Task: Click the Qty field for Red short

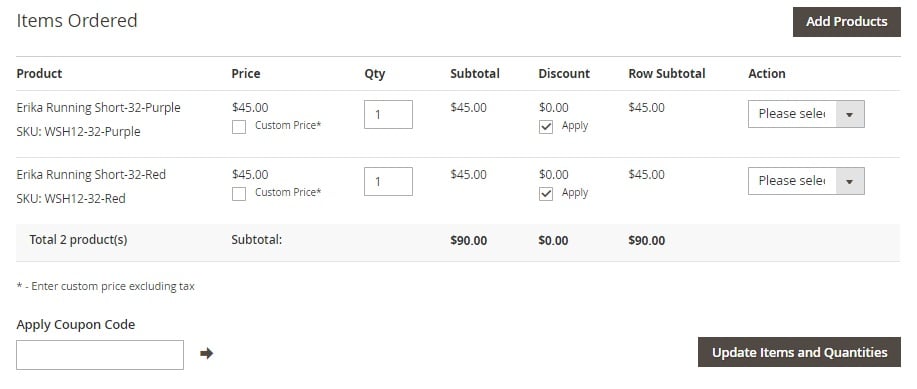Action: click(x=388, y=181)
